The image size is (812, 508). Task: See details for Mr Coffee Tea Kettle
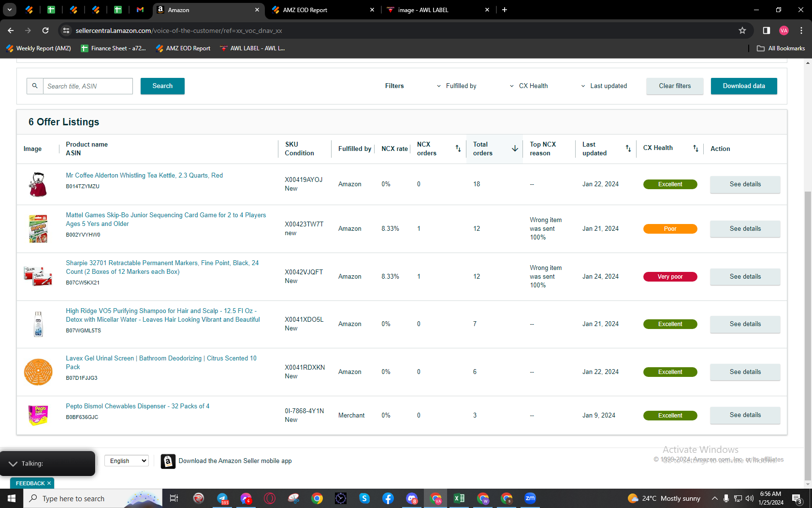click(745, 184)
